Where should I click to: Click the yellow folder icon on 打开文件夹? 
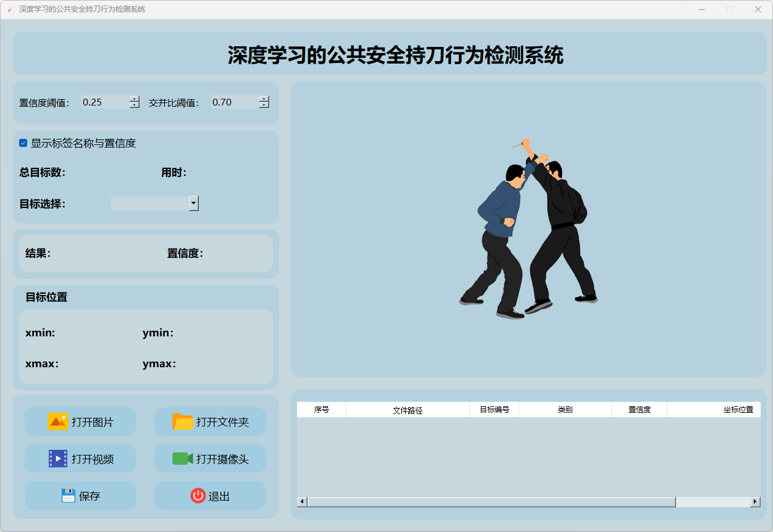[183, 422]
